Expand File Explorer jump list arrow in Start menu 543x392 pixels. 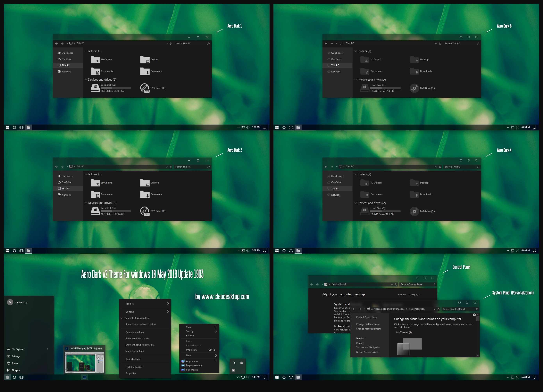click(x=48, y=349)
